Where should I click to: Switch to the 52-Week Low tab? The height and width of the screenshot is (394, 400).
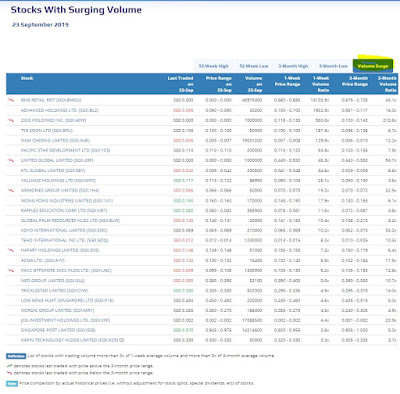[x=254, y=66]
